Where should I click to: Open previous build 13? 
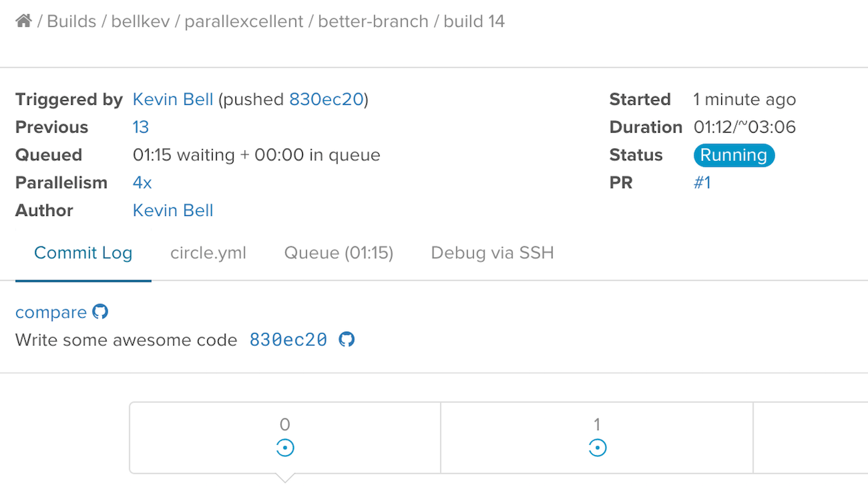pyautogui.click(x=141, y=127)
